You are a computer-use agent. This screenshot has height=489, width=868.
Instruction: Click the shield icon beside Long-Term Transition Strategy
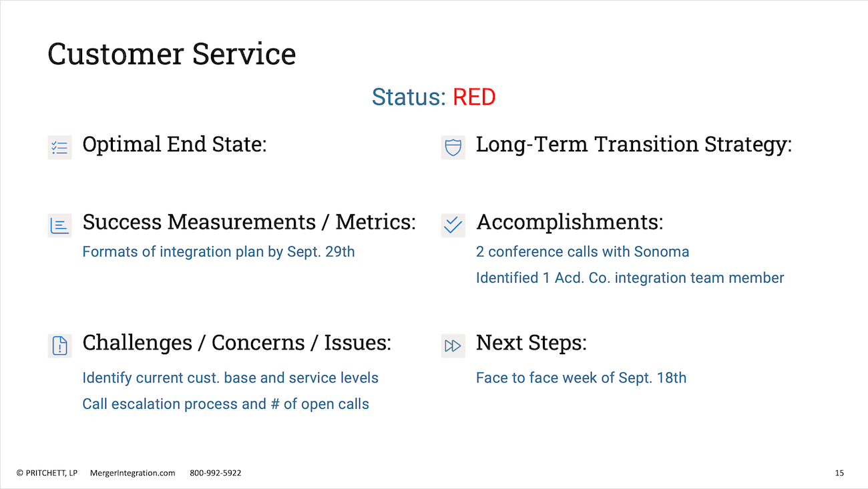(x=453, y=147)
